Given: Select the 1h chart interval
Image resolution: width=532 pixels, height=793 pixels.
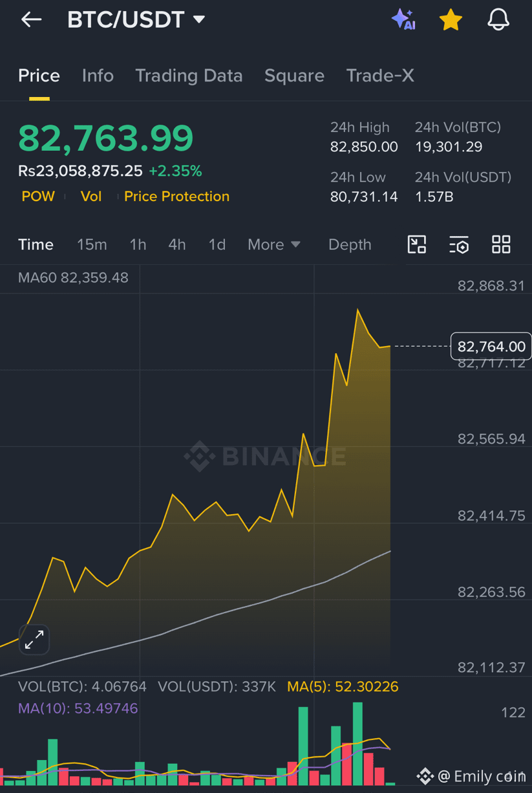Looking at the screenshot, I should tap(138, 244).
